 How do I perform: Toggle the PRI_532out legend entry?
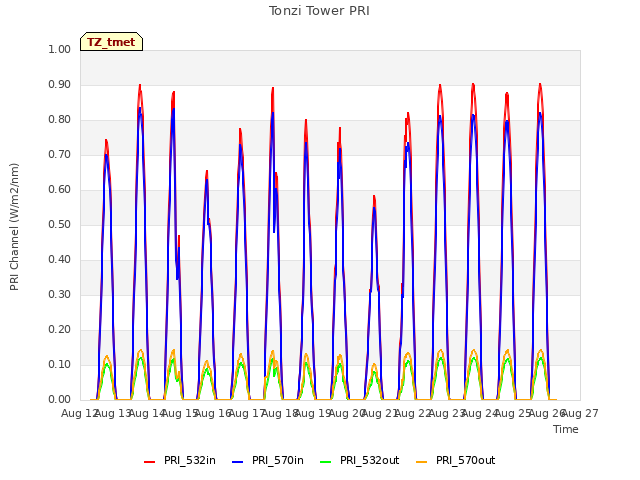tap(360, 460)
